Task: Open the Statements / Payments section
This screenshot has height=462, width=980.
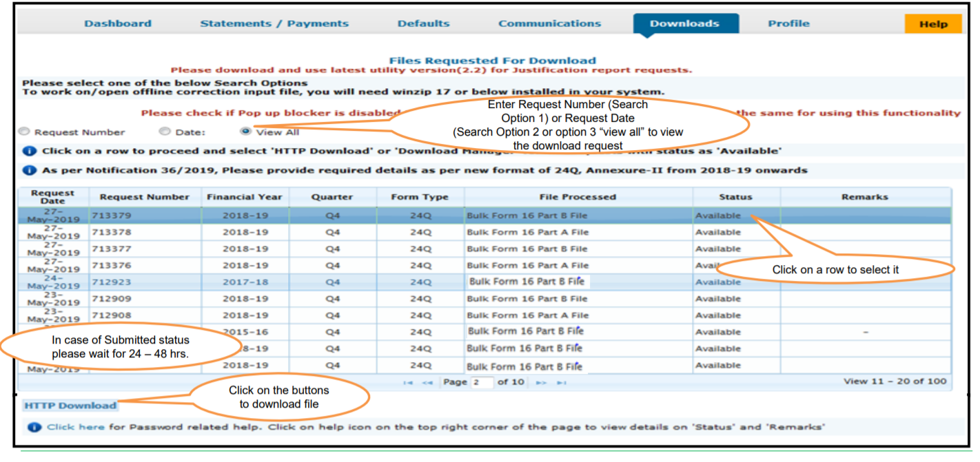Action: click(x=274, y=23)
